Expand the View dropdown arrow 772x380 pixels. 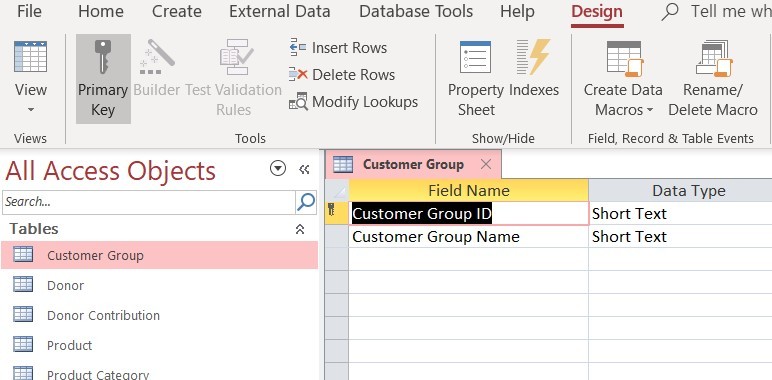tap(31, 109)
